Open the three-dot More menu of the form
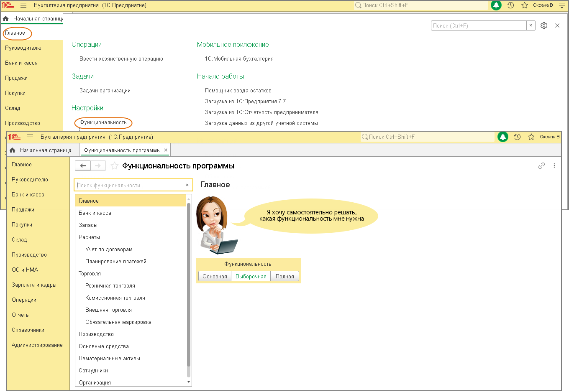The width and height of the screenshot is (569, 392). (x=554, y=166)
